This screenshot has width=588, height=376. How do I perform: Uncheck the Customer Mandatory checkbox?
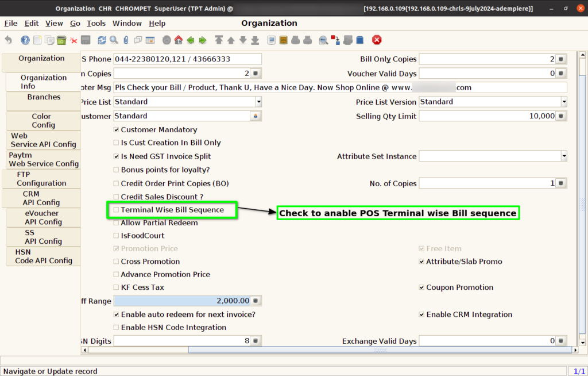click(116, 129)
